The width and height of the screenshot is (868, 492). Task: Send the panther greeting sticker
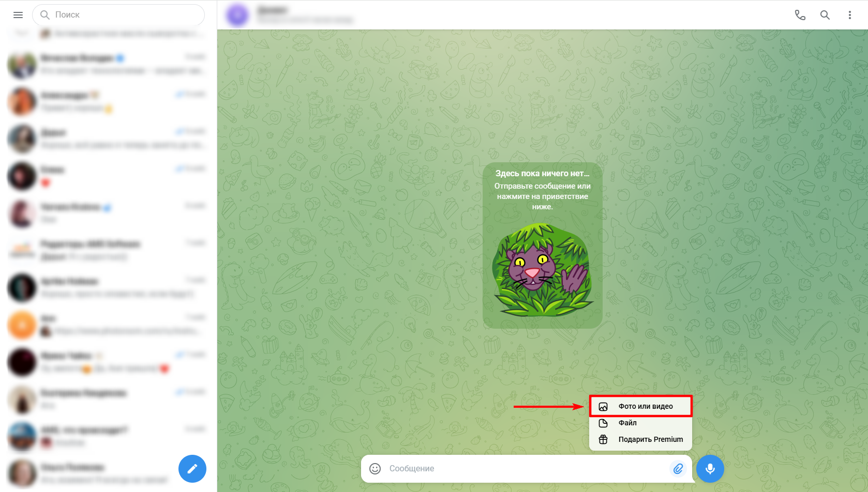[x=542, y=270]
